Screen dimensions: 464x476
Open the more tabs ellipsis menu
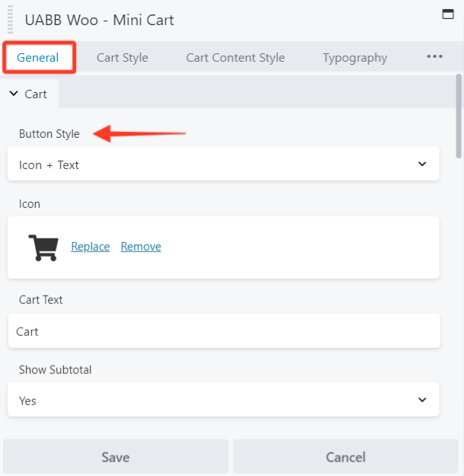click(434, 57)
